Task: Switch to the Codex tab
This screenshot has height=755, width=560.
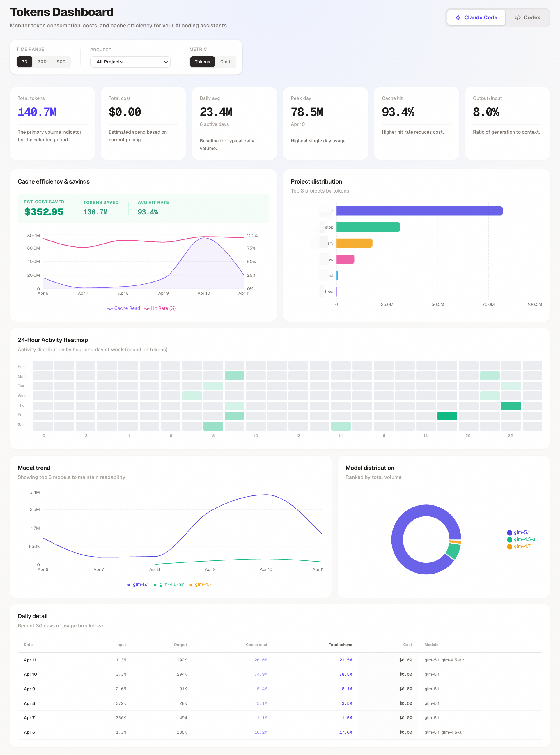Action: [527, 18]
